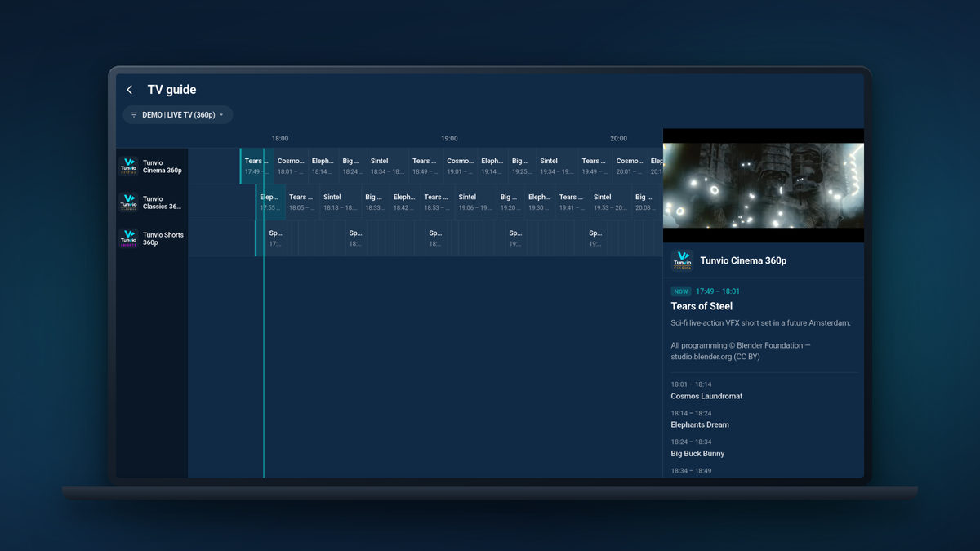Select the Tears program starting 19:49

pyautogui.click(x=595, y=166)
